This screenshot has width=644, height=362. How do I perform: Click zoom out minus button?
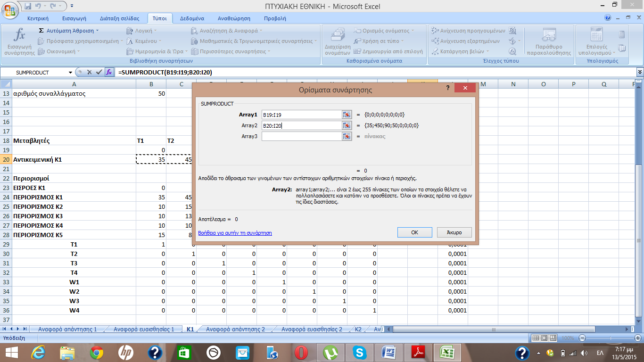click(x=582, y=338)
